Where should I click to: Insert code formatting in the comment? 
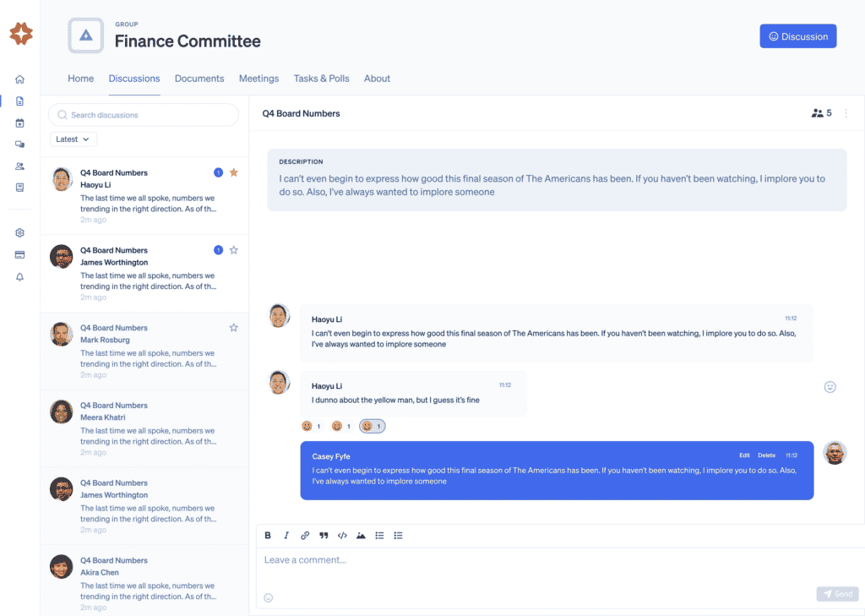coord(343,536)
